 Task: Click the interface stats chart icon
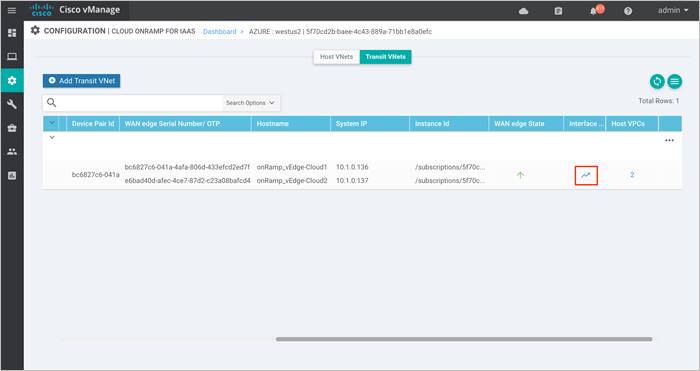pos(586,175)
